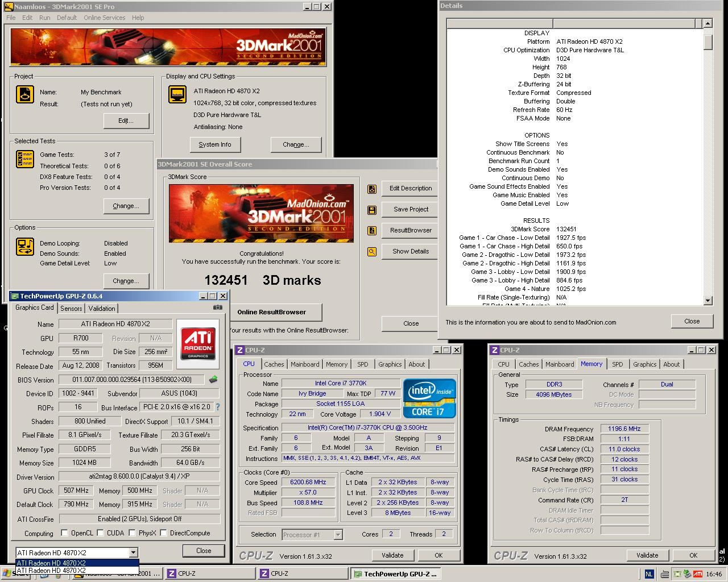
Task: Click the magnifier icon beside Show Details
Action: coord(372,252)
